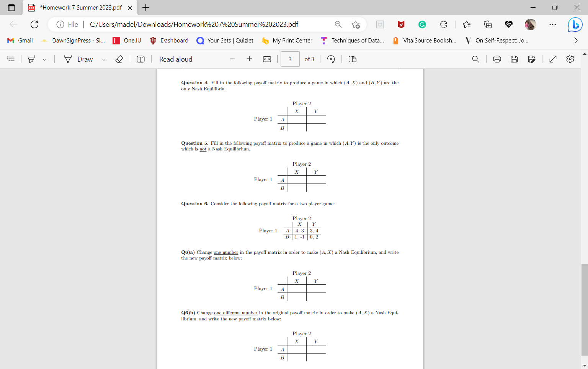Zoom in on the PDF page
The image size is (588, 369).
(x=249, y=59)
